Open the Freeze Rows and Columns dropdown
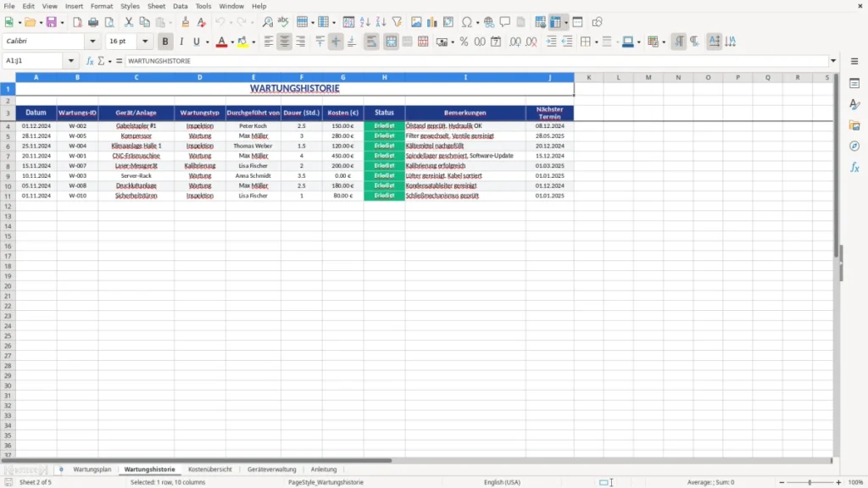This screenshot has width=868, height=488. coord(565,23)
